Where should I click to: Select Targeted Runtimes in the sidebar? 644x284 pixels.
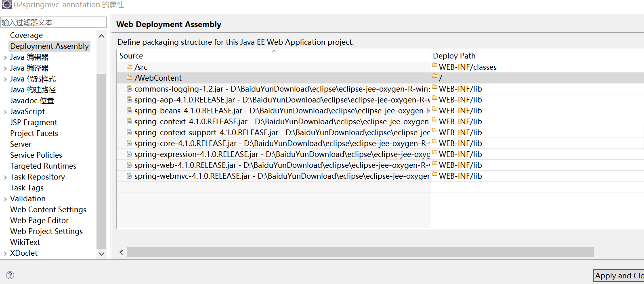click(x=43, y=166)
